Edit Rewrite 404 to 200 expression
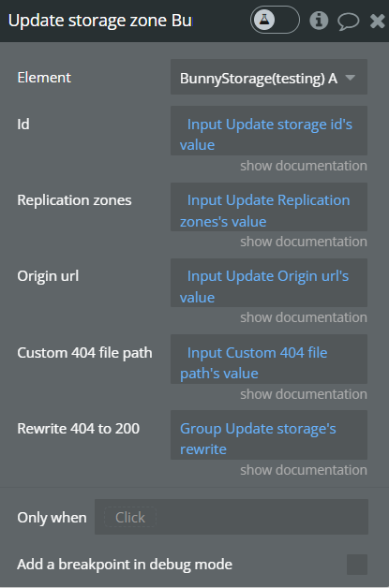The height and width of the screenshot is (588, 389). tap(269, 435)
